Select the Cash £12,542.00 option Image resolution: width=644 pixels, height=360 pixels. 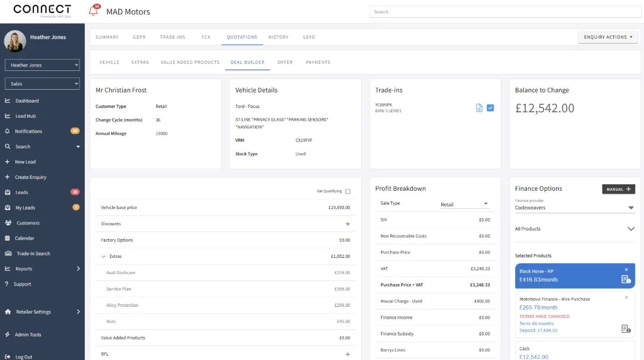(575, 351)
